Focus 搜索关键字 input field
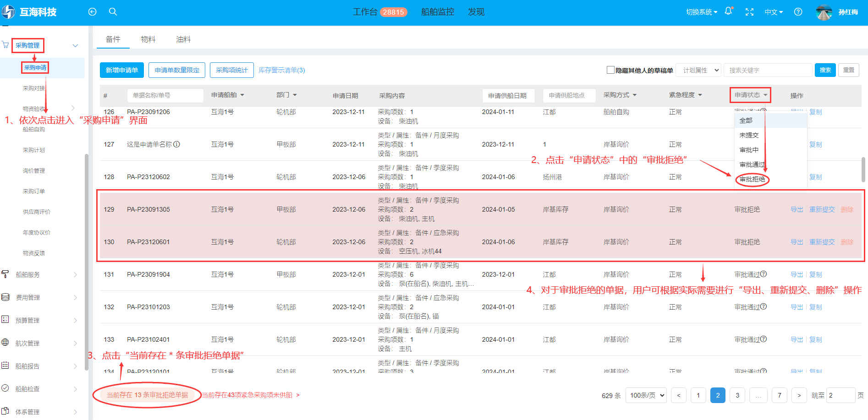868x420 pixels. coord(768,70)
